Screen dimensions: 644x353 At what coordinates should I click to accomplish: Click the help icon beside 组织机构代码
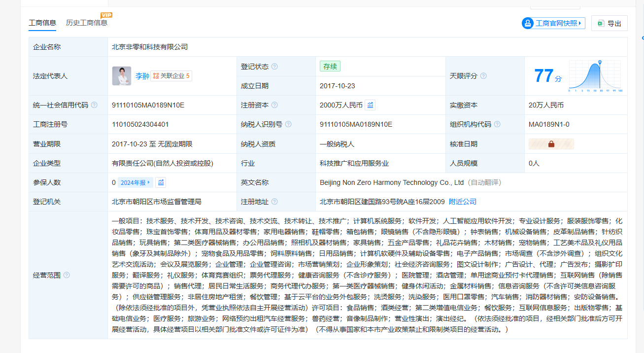[497, 124]
